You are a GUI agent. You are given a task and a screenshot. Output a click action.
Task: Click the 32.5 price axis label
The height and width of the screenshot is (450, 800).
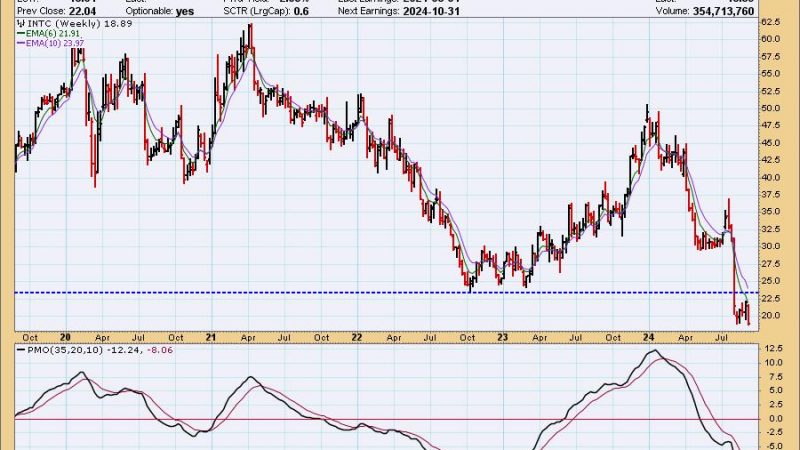click(770, 229)
